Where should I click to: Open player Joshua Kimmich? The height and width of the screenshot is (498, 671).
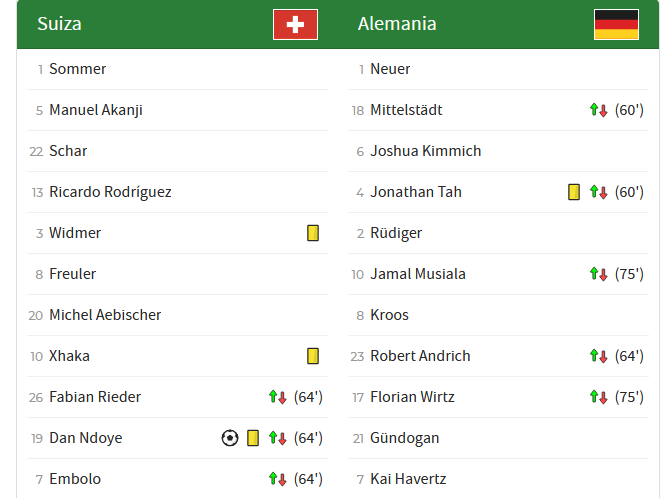[x=426, y=151]
